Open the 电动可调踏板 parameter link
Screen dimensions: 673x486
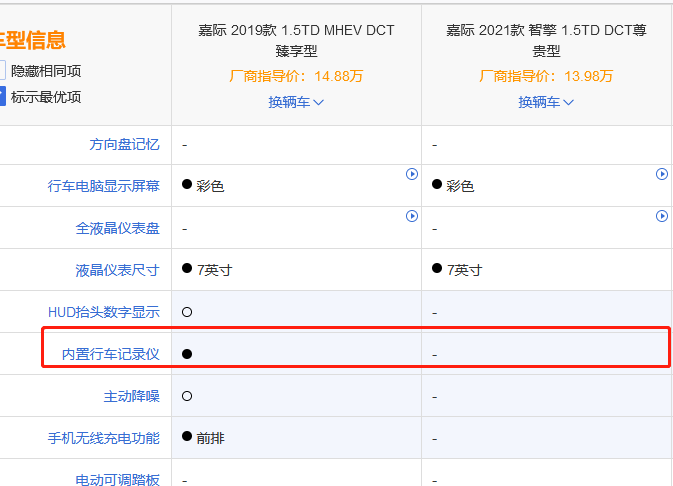click(x=117, y=479)
